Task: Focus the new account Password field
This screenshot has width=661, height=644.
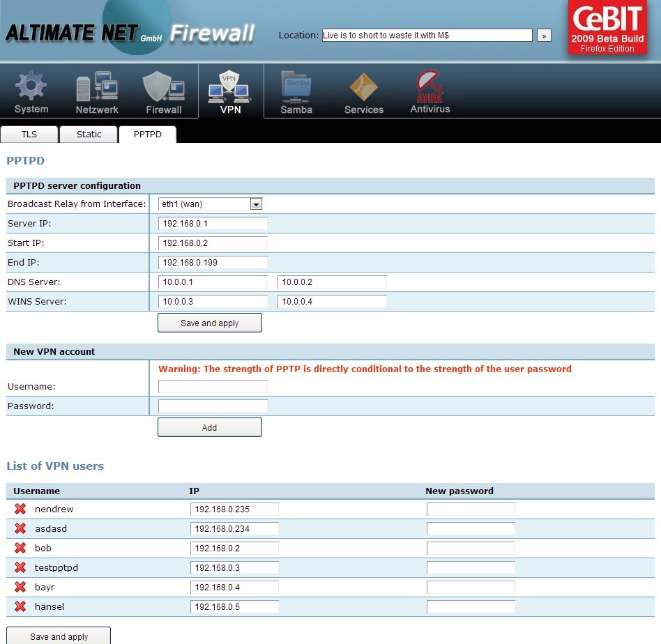Action: (213, 406)
